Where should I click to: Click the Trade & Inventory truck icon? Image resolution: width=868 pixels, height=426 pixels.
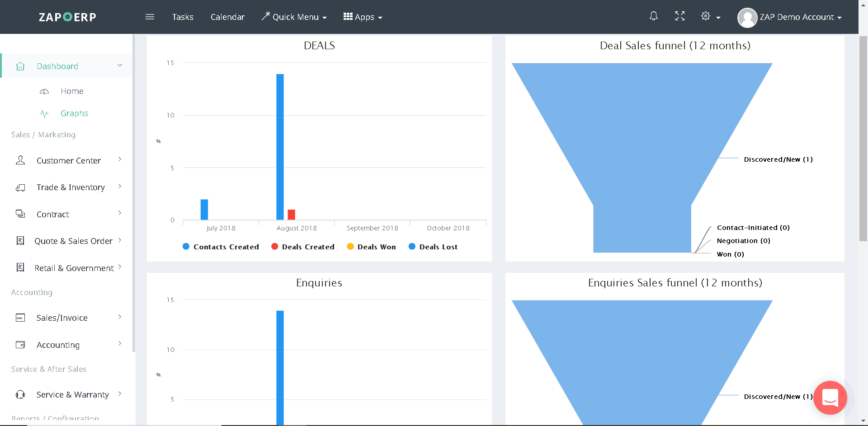click(20, 187)
